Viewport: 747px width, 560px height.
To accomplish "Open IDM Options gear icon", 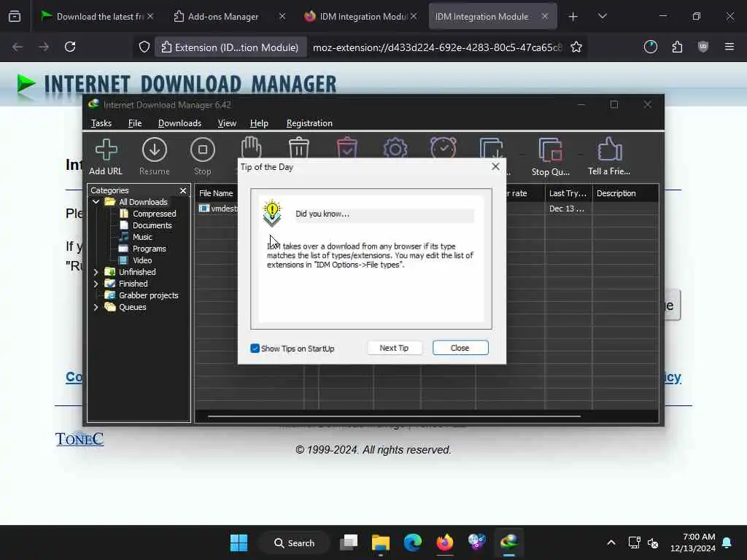I will [x=395, y=147].
